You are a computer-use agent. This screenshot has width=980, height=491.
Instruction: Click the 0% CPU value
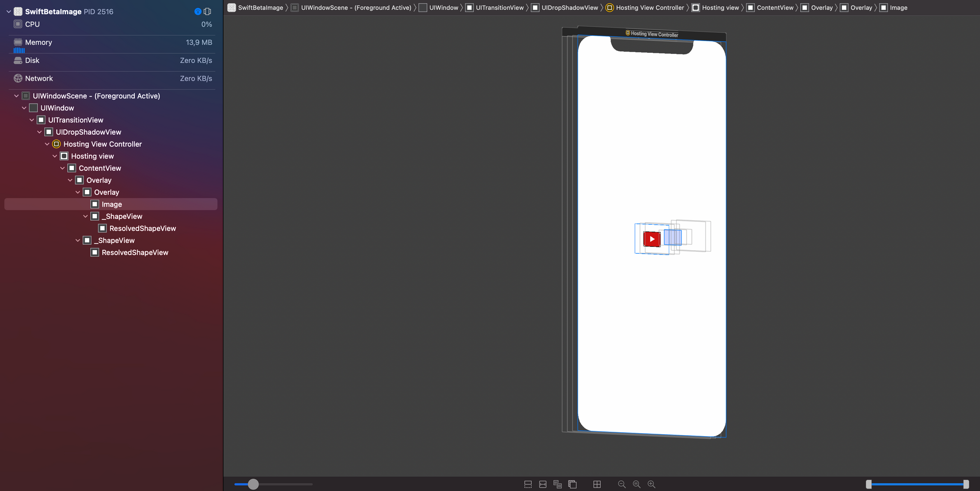[x=207, y=24]
